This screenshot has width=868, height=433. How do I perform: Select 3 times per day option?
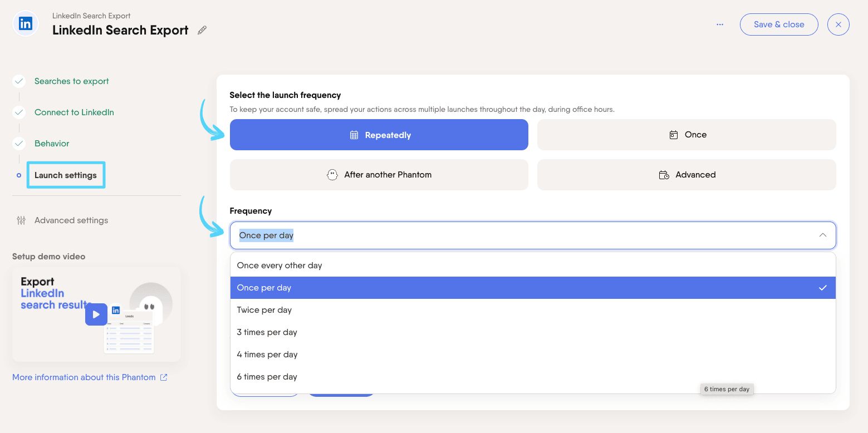pyautogui.click(x=267, y=332)
